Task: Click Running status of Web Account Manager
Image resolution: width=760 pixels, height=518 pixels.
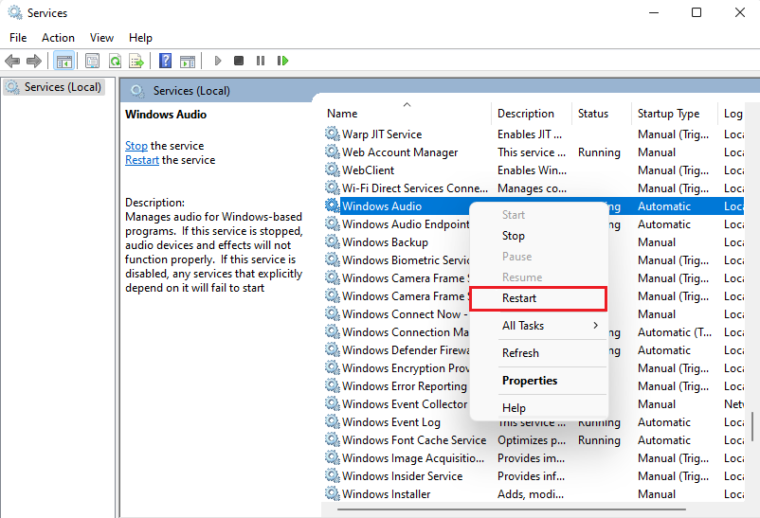Action: pyautogui.click(x=599, y=152)
